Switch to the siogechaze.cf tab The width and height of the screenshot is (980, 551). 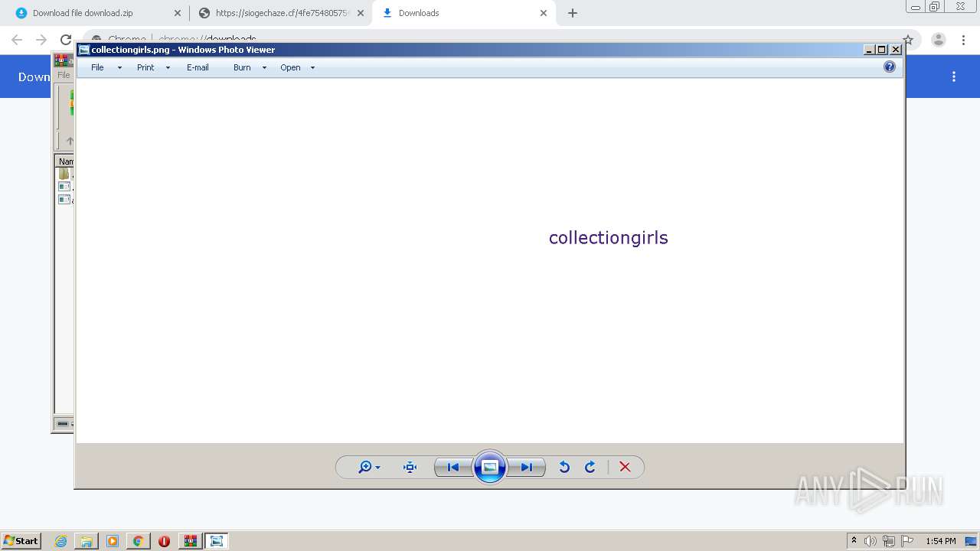(x=281, y=13)
